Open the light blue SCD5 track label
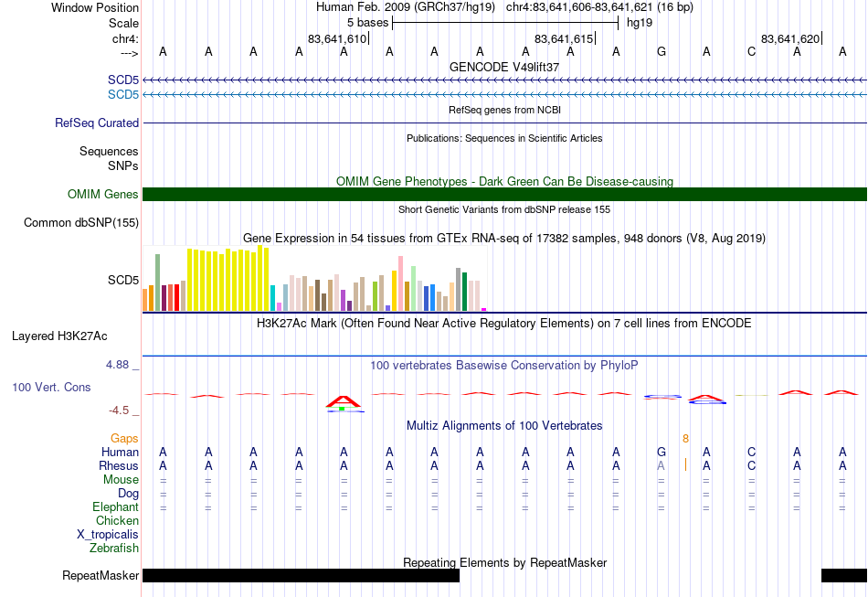This screenshot has height=597, width=868. click(123, 94)
